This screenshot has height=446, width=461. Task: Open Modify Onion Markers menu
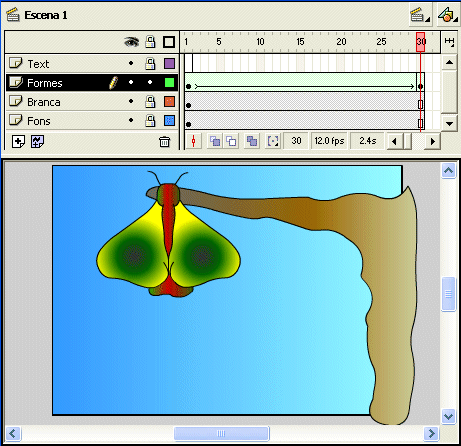click(273, 141)
